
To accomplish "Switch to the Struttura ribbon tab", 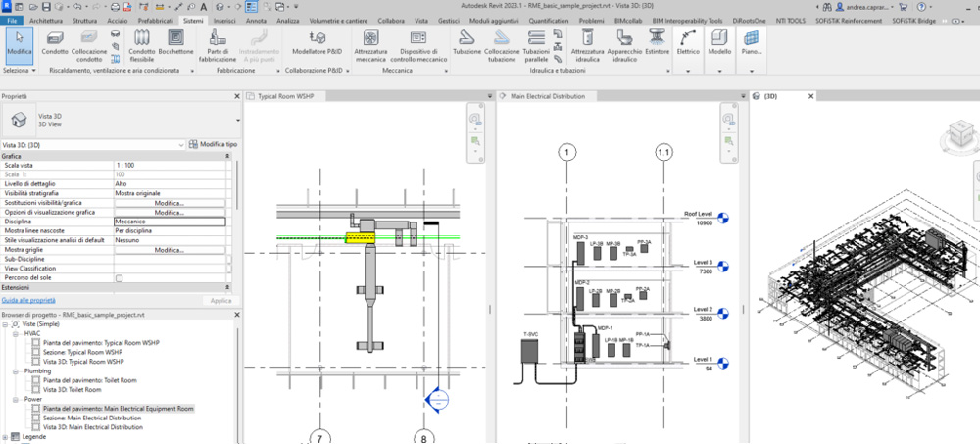I will (x=85, y=20).
